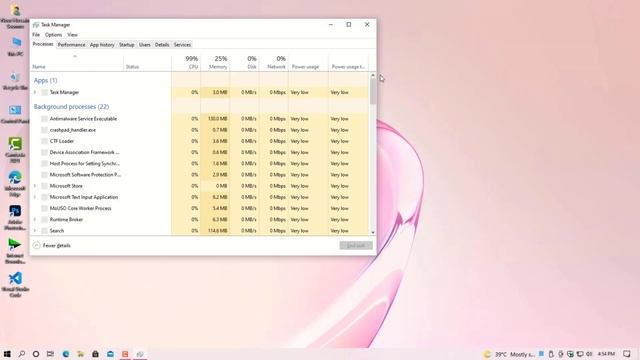Sort by the CPU column header

186,63
